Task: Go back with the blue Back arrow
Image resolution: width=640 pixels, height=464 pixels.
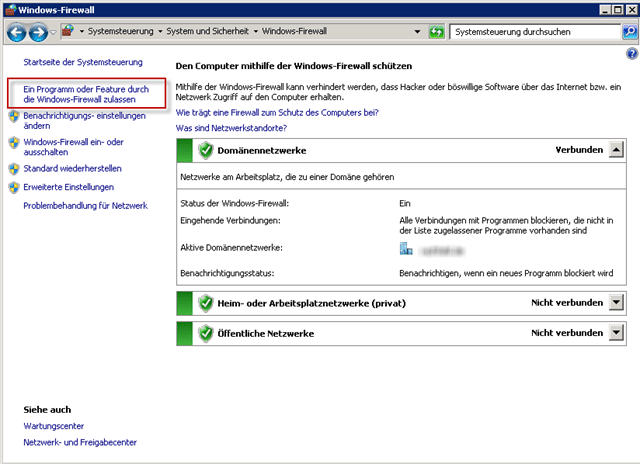Action: pos(17,32)
